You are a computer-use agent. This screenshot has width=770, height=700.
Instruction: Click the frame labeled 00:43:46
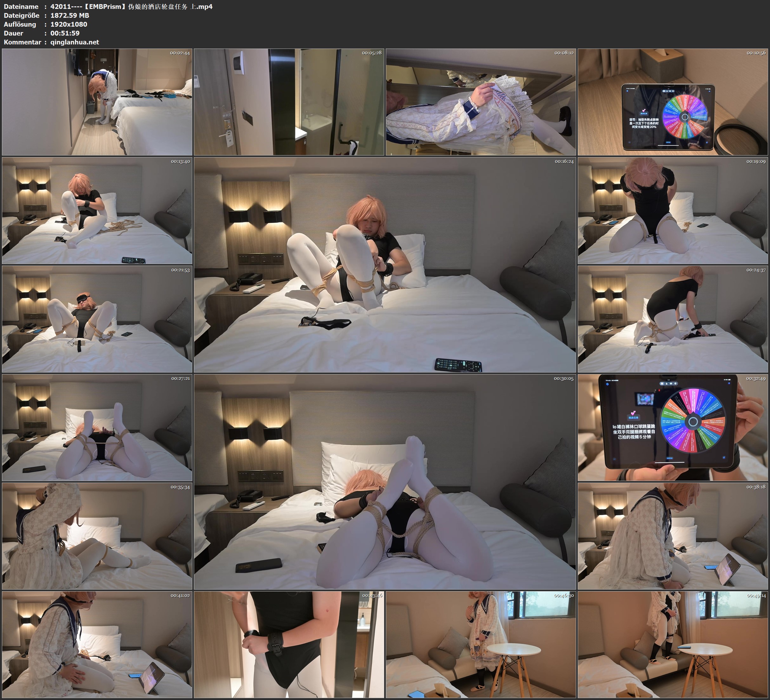click(289, 644)
